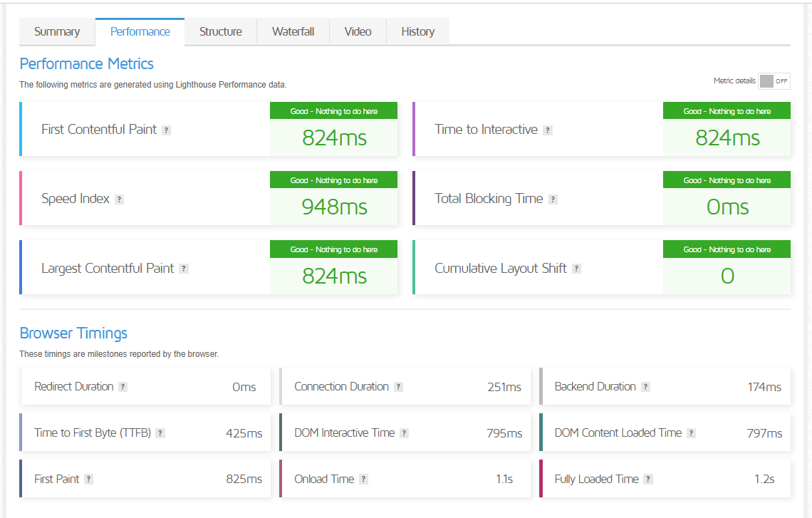Switch to the Summary tab

[x=57, y=31]
